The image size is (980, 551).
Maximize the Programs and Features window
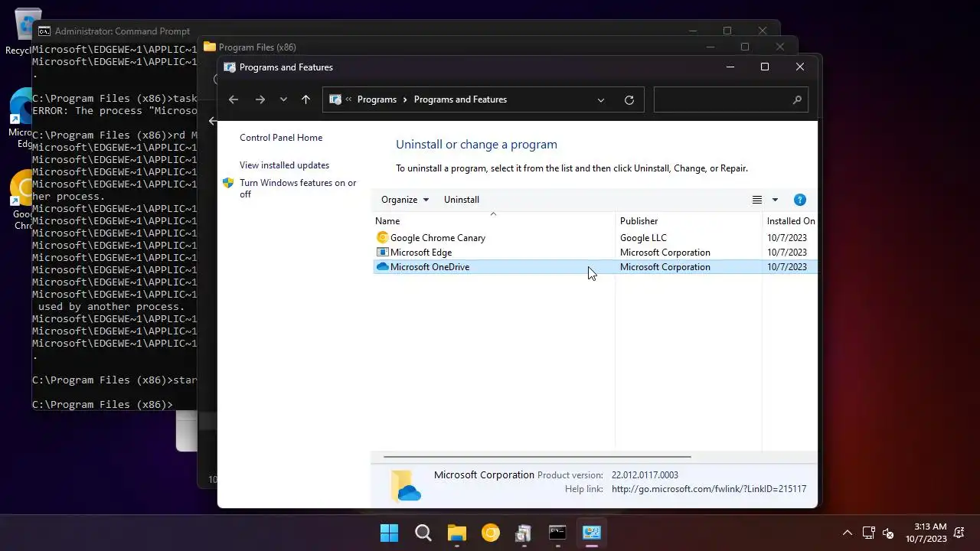pos(764,67)
